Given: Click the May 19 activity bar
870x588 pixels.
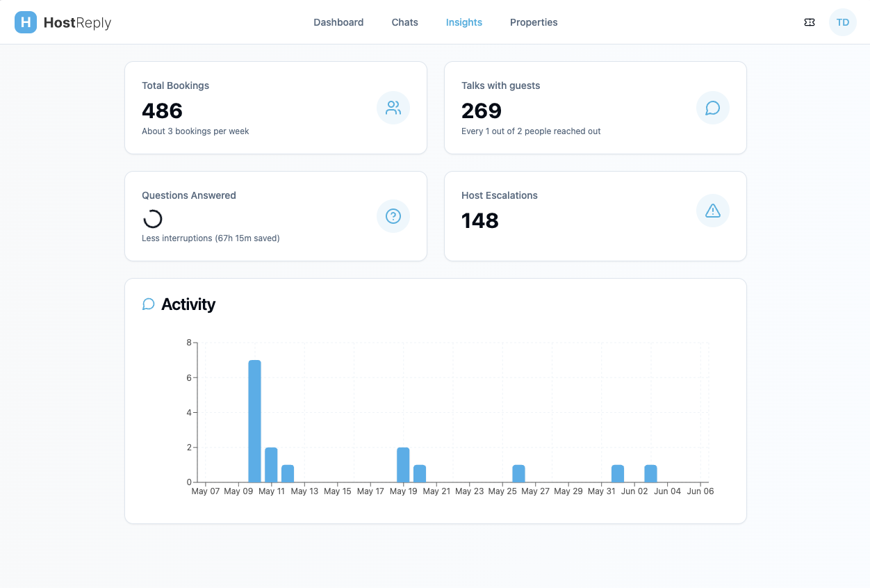Looking at the screenshot, I should pos(403,465).
